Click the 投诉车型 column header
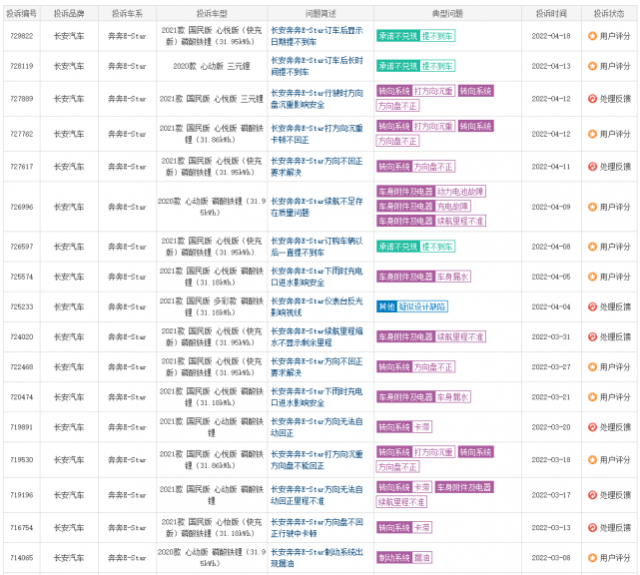640x575 pixels. click(x=211, y=13)
